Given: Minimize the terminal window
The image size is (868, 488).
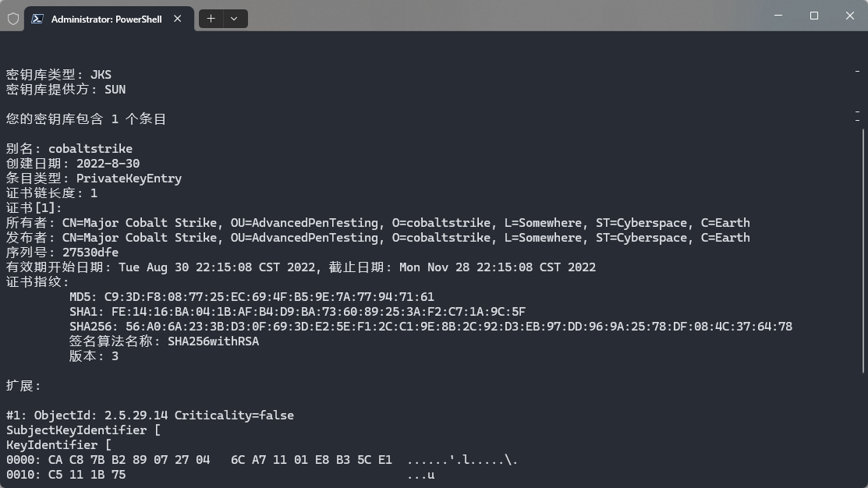Looking at the screenshot, I should coord(778,16).
